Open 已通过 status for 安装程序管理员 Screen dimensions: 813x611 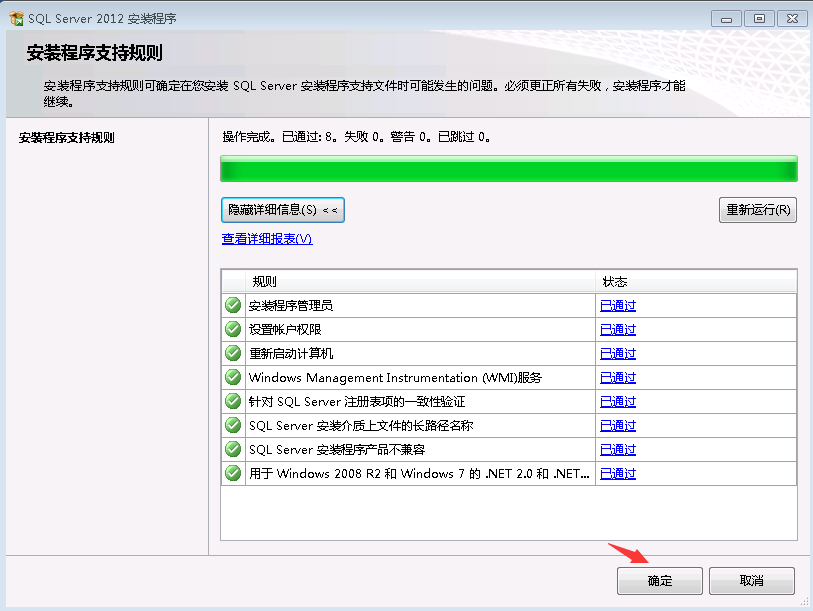tap(618, 306)
